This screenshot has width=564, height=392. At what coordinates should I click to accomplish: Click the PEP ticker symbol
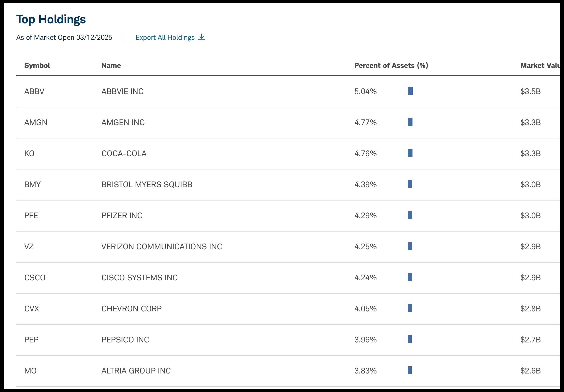coord(31,340)
